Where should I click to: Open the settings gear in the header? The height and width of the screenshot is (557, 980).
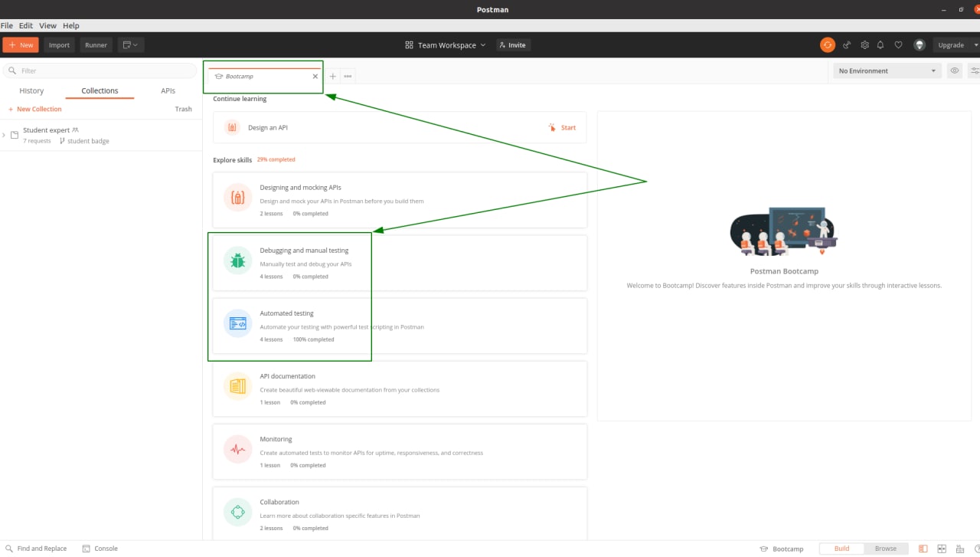click(865, 45)
